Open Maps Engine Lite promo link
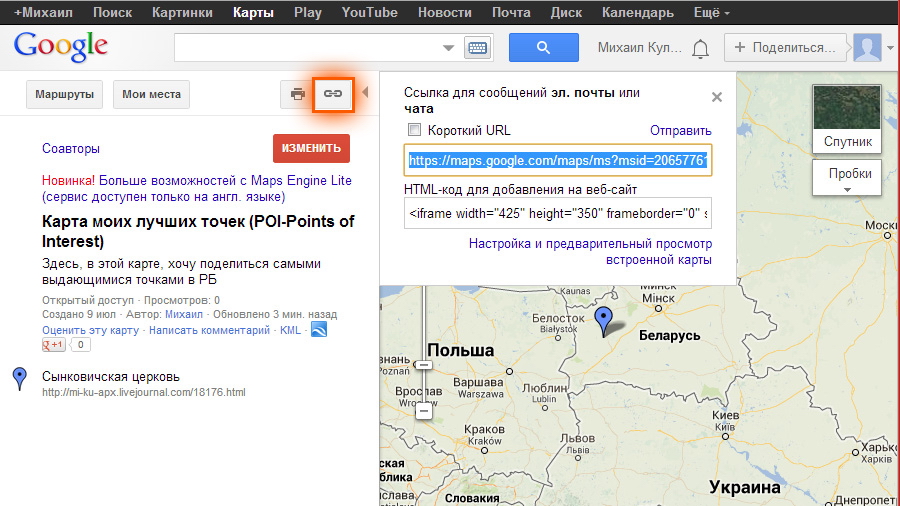Viewport: 900px width, 506px height. [197, 188]
